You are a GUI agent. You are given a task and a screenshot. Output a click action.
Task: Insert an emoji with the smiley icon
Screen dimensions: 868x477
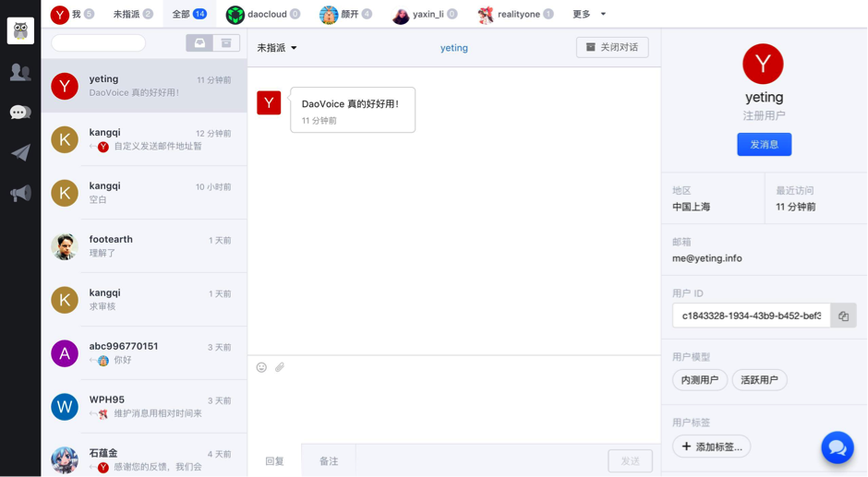pos(261,367)
